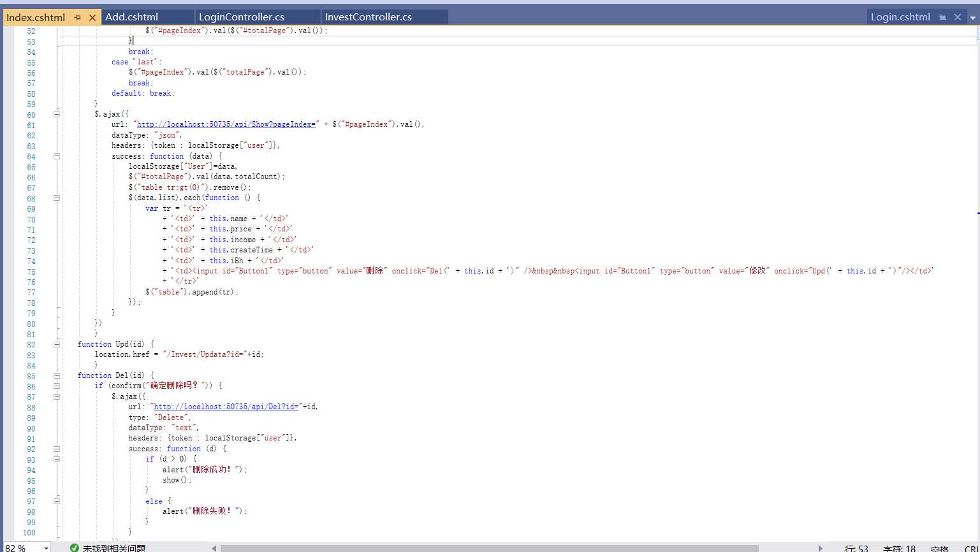
Task: Click the horizontal scrollbar left arrow
Action: (x=214, y=548)
